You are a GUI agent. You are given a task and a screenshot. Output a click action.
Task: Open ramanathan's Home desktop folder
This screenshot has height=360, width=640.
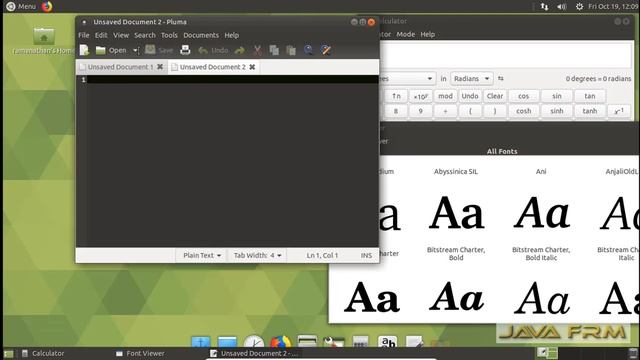(x=43, y=41)
